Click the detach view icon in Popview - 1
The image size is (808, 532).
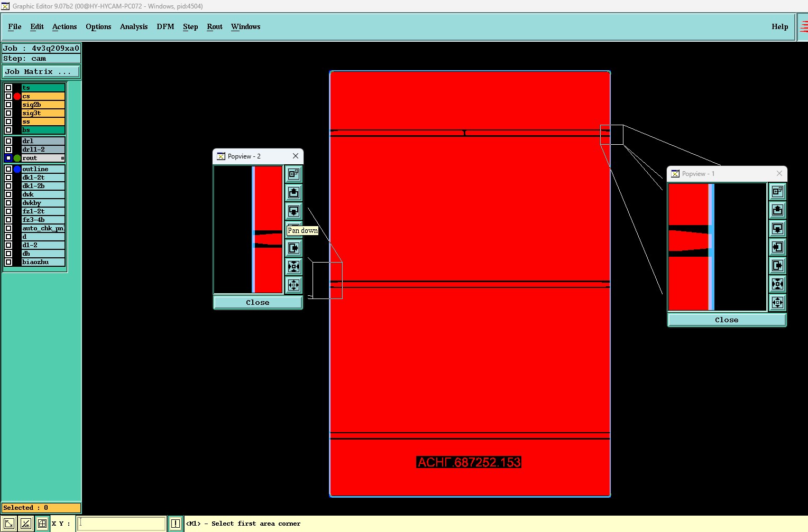tap(777, 191)
